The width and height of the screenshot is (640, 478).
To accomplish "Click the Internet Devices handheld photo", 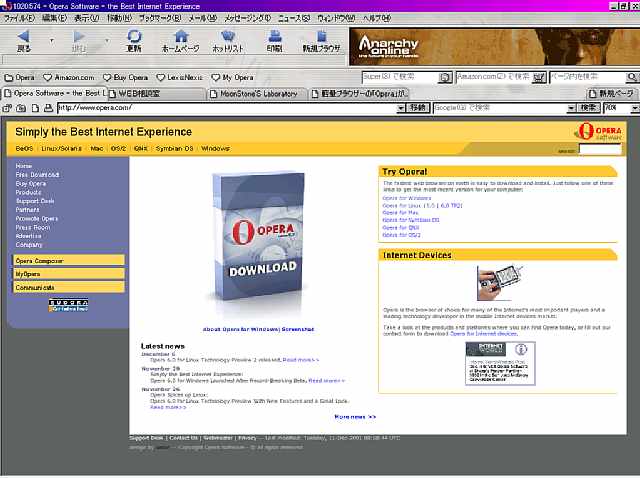I will (x=499, y=282).
